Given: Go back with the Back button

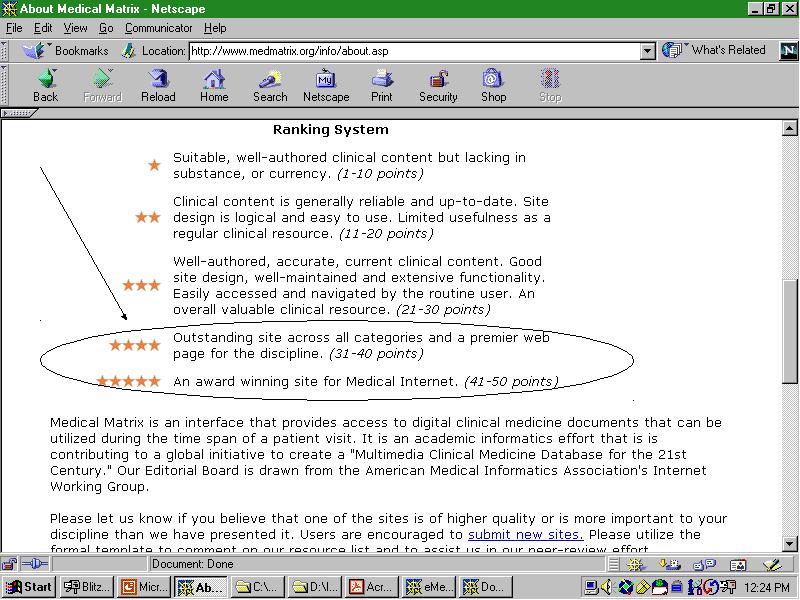Looking at the screenshot, I should tap(45, 86).
